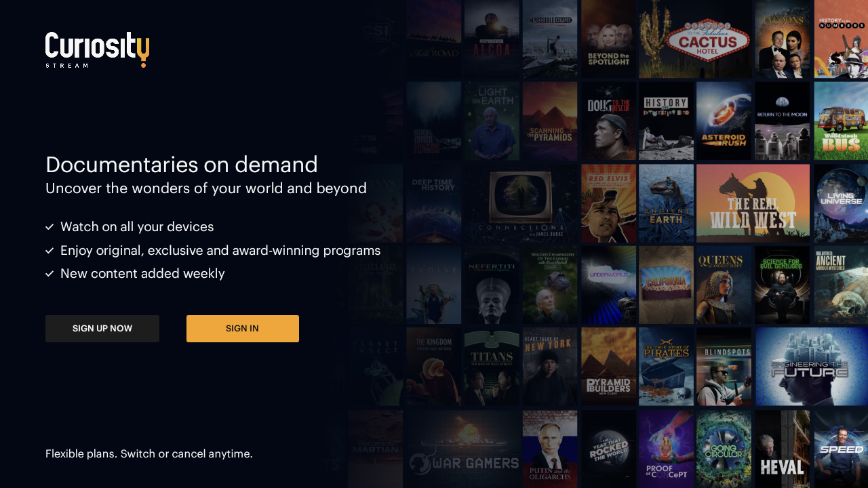Choose Putin and the Oligarchs poster
Viewport: 868px width, 488px height.
[x=550, y=449]
